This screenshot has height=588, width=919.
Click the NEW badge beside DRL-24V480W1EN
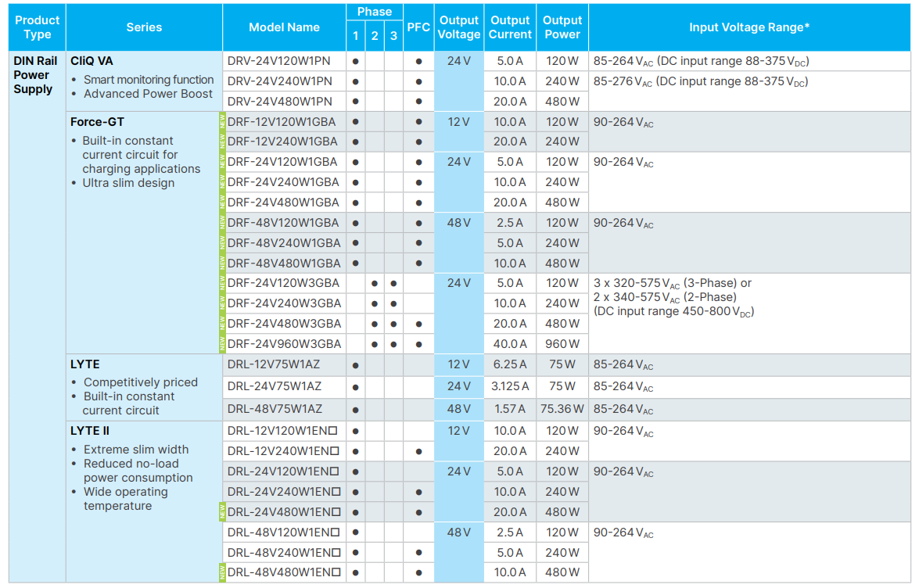222,512
